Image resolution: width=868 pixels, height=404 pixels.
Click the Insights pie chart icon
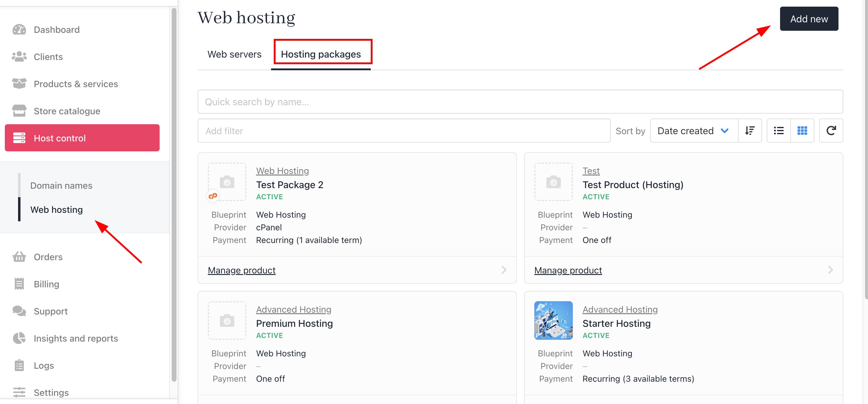coord(19,338)
